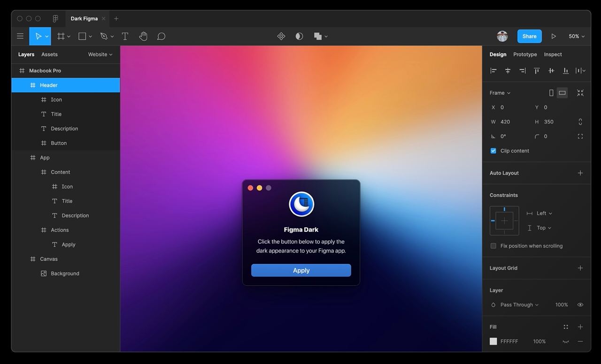Image resolution: width=601 pixels, height=364 pixels.
Task: Align right icon in Design panel
Action: 522,70
